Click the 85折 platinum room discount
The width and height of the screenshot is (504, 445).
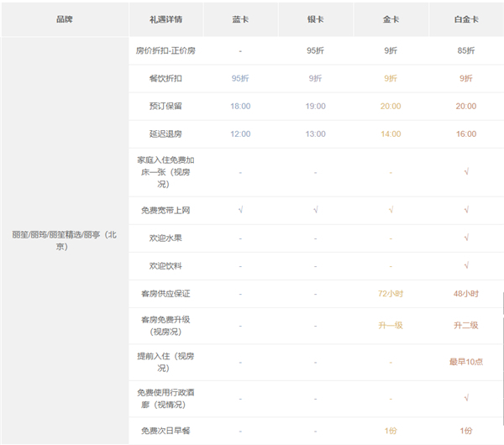pos(465,50)
